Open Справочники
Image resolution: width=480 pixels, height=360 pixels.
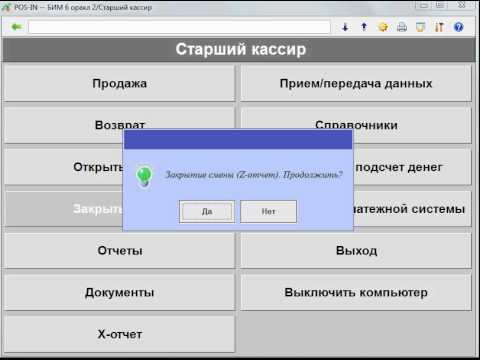pyautogui.click(x=356, y=125)
